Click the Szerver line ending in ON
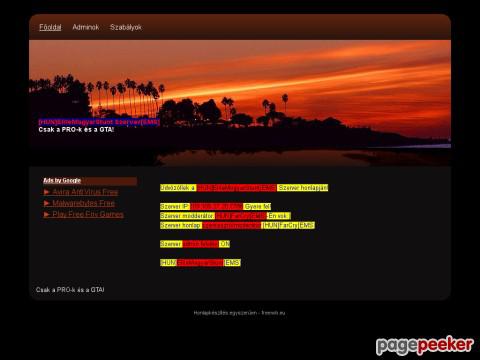Viewport: 480px width, 360px height. point(195,244)
